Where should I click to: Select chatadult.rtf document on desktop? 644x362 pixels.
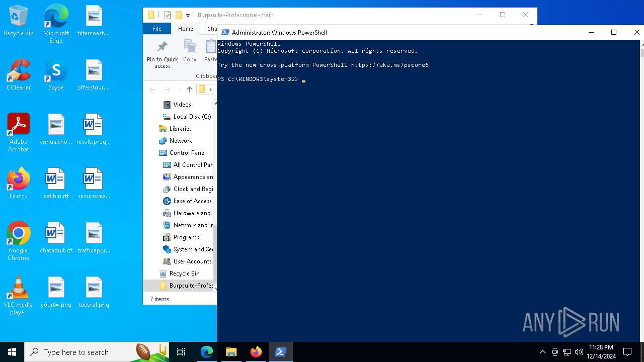[56, 238]
